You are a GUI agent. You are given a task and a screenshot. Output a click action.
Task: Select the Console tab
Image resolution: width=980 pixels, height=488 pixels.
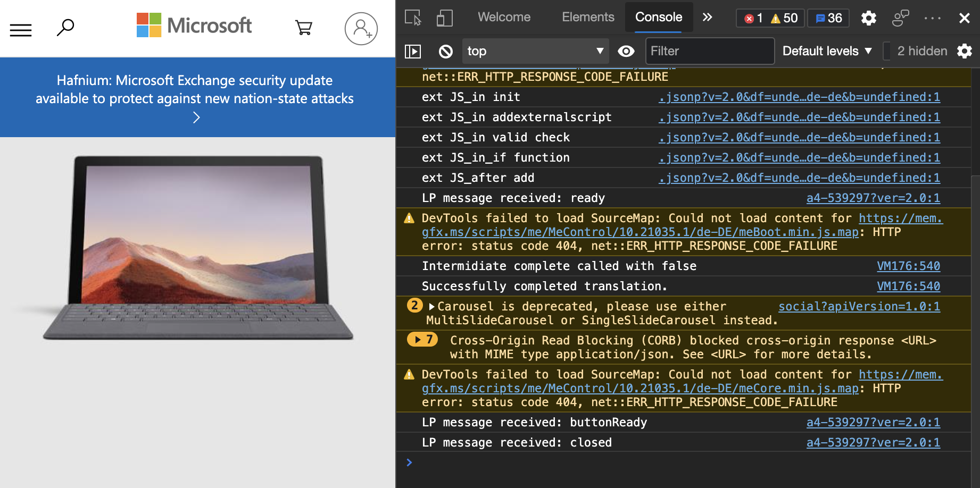point(659,17)
